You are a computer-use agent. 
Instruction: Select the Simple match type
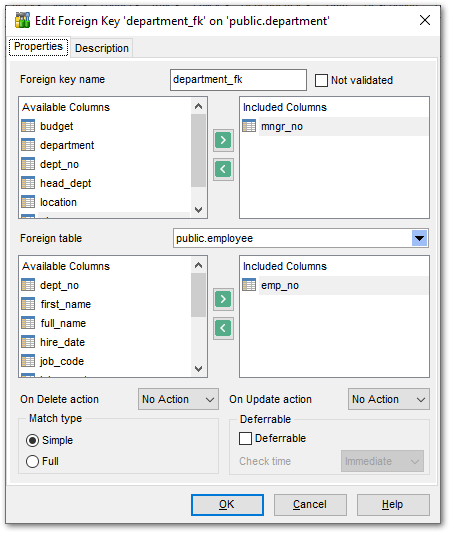tap(32, 441)
